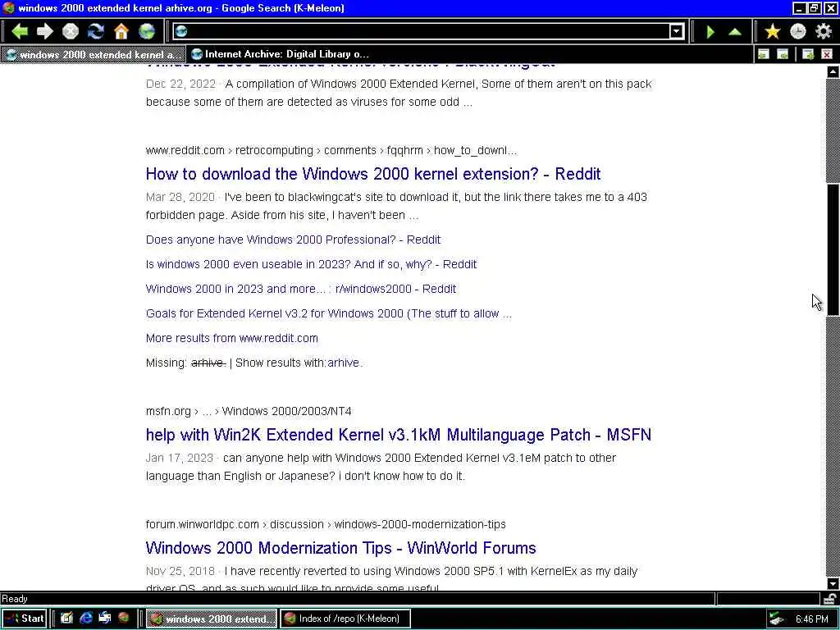Click the Show Desktop quick launch icon
840x630 pixels.
(x=66, y=619)
